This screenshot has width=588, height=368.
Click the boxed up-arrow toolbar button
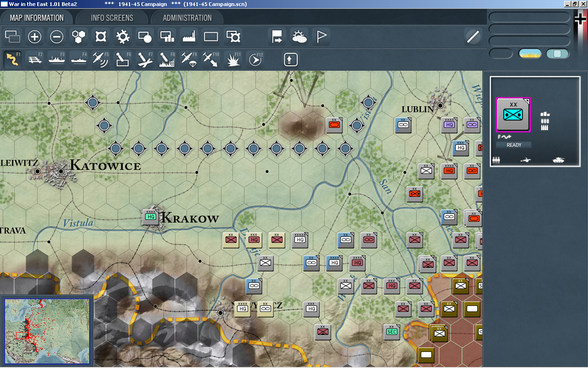(291, 59)
